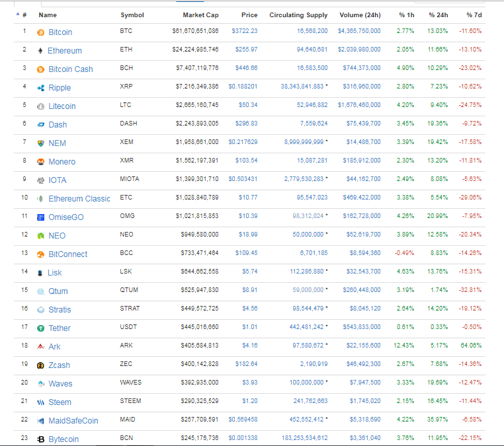The width and height of the screenshot is (504, 446).
Task: Click BitConnect 1h change -0.49%
Action: (404, 253)
